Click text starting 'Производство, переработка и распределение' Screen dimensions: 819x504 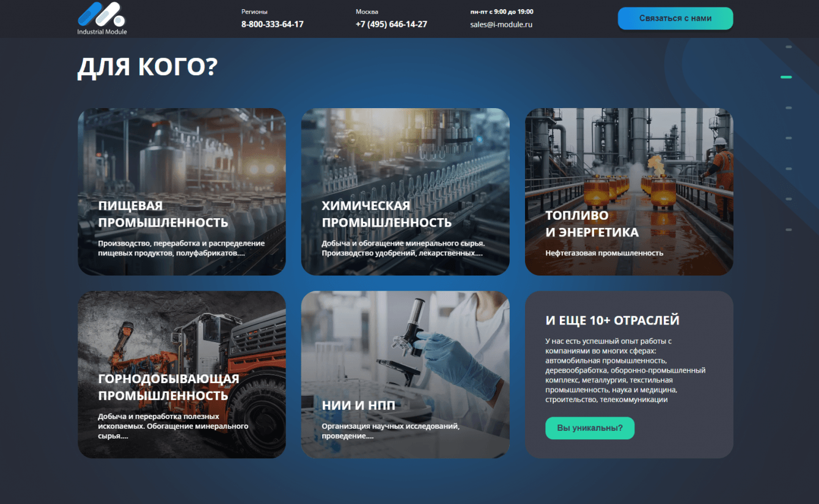point(182,248)
